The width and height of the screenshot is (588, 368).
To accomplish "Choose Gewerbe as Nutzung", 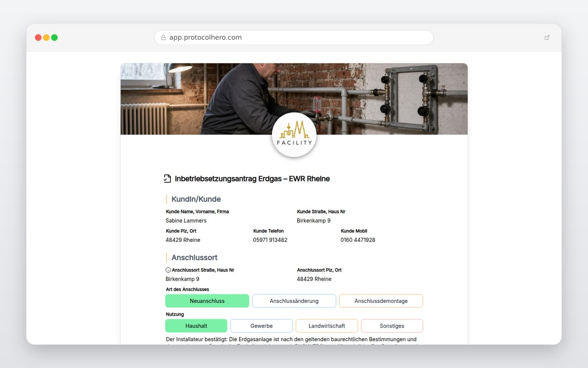I will [262, 326].
